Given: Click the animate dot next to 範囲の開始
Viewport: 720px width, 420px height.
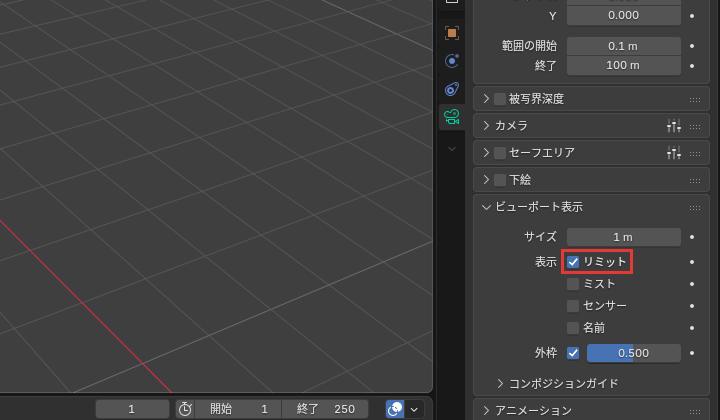Looking at the screenshot, I should 692,46.
